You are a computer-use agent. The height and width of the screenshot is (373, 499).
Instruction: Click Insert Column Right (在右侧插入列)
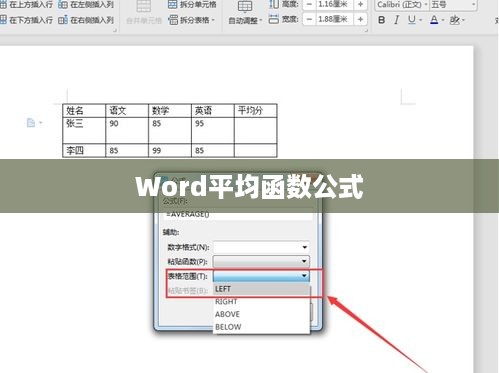86,20
